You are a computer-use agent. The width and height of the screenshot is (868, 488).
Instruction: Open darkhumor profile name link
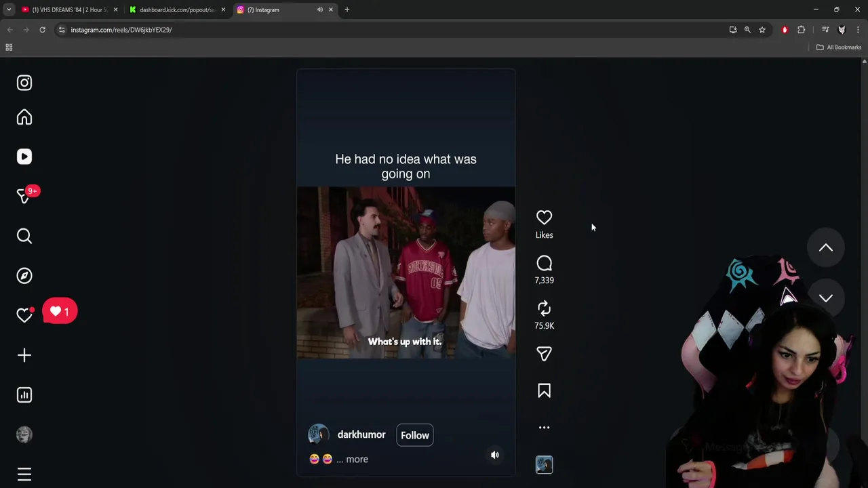(x=361, y=434)
